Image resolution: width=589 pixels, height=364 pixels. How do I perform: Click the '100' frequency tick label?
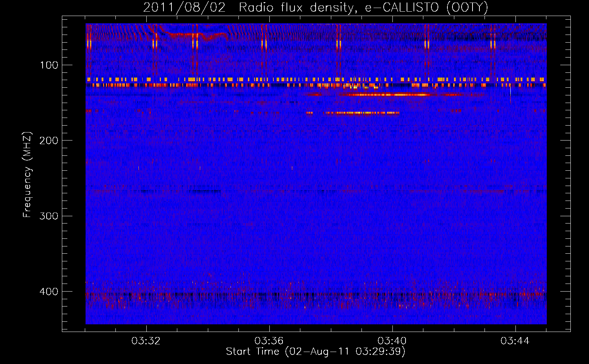(49, 65)
